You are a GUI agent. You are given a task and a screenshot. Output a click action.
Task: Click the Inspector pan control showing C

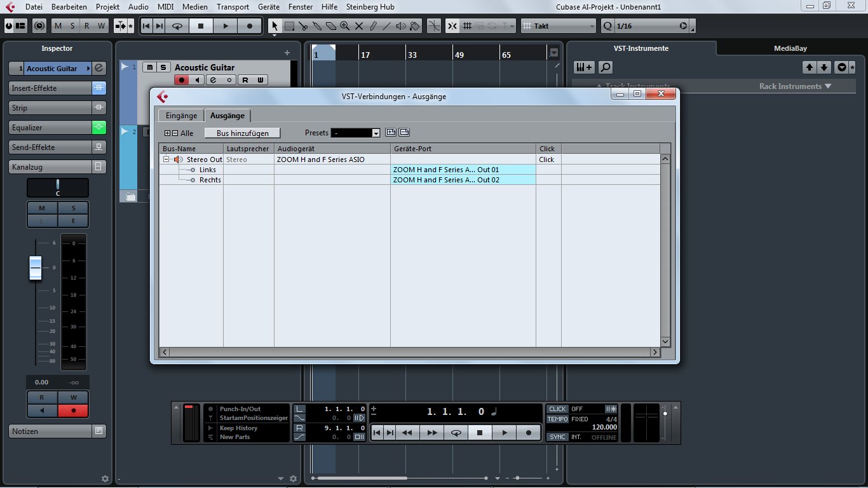58,187
